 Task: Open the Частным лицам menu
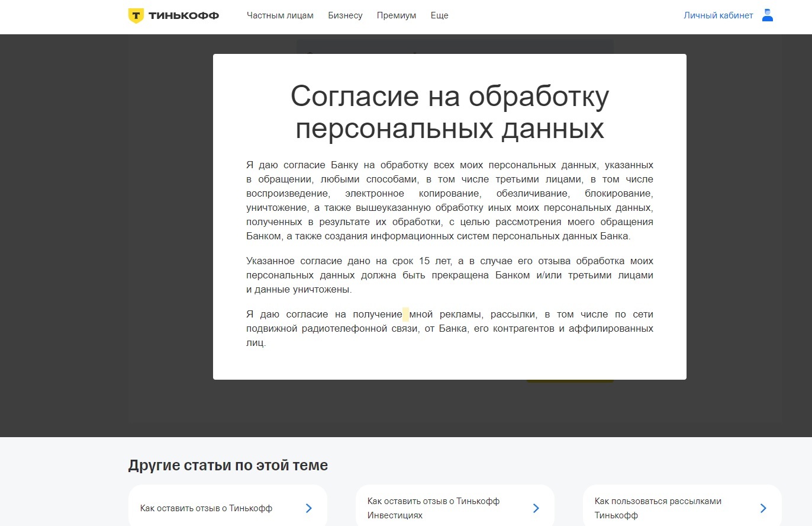coord(280,15)
